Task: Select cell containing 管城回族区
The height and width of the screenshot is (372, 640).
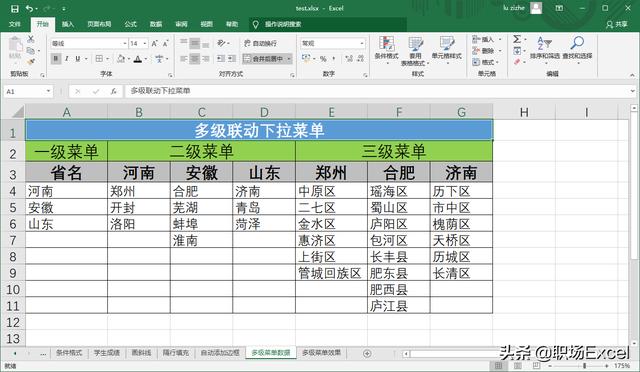Action: pyautogui.click(x=331, y=273)
